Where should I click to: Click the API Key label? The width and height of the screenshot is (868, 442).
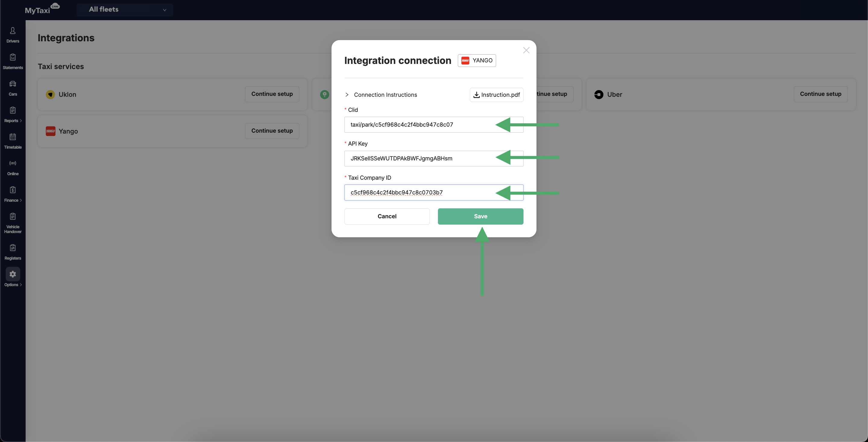[357, 144]
